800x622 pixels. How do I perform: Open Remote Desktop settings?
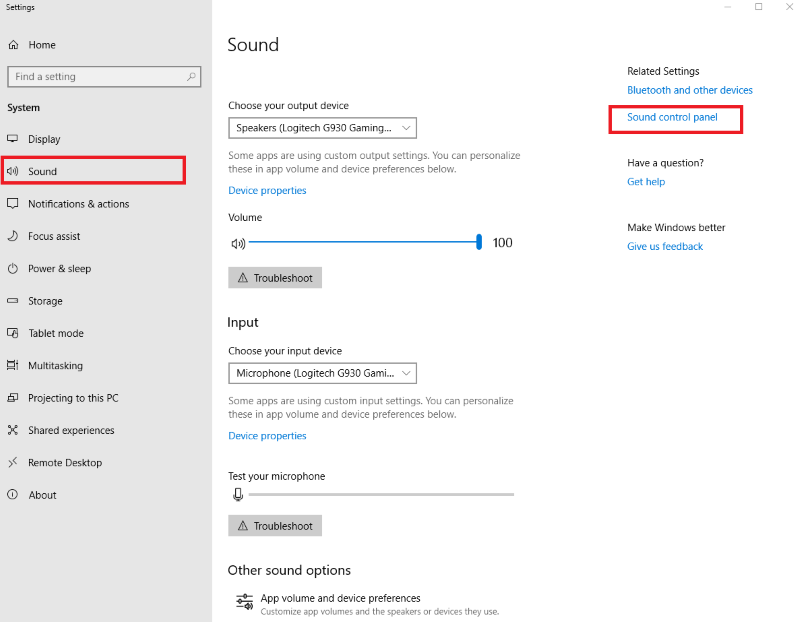pyautogui.click(x=65, y=462)
